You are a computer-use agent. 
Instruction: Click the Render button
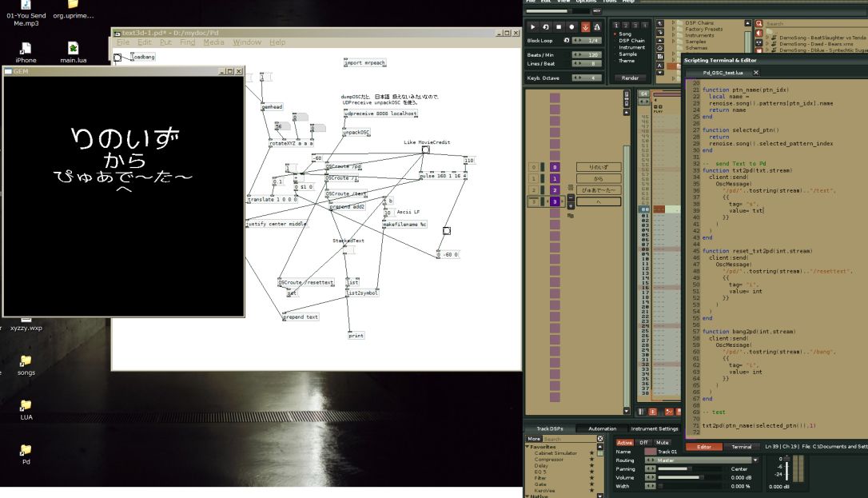[630, 78]
